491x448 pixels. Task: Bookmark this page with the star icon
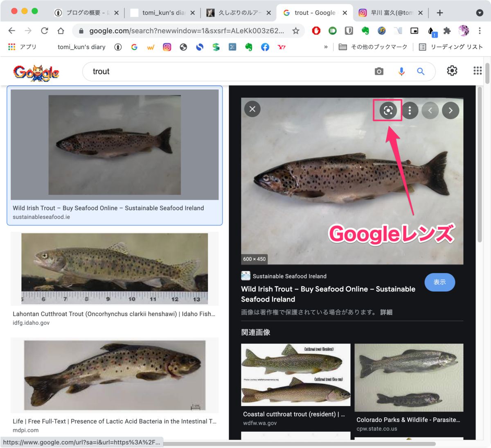tap(295, 31)
